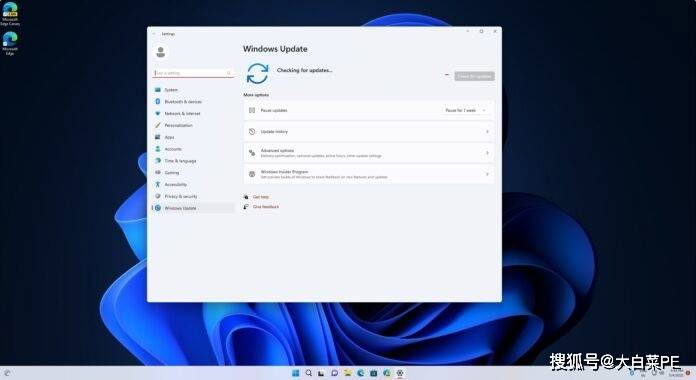Click the Check for updates button

(474, 76)
